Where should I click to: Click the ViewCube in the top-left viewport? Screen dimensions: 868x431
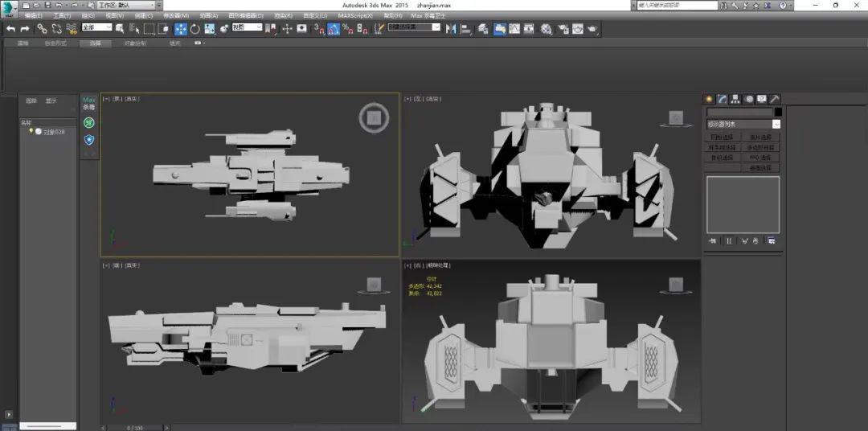pos(374,117)
